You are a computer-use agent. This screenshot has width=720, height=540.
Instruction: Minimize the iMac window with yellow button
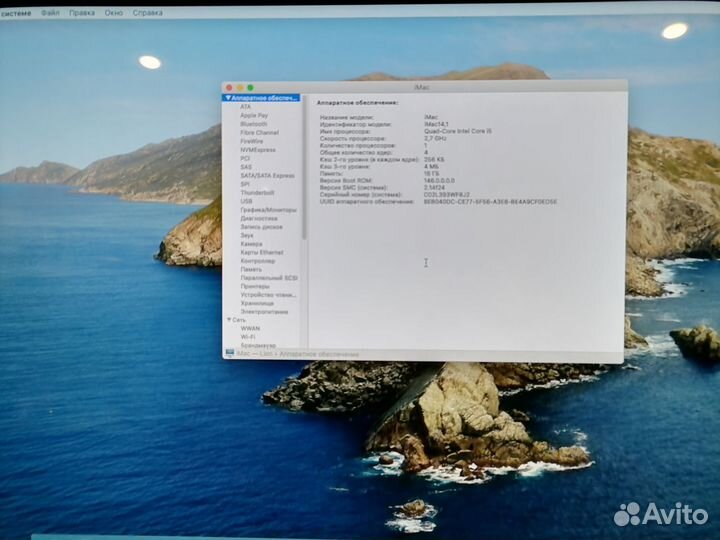(x=240, y=88)
